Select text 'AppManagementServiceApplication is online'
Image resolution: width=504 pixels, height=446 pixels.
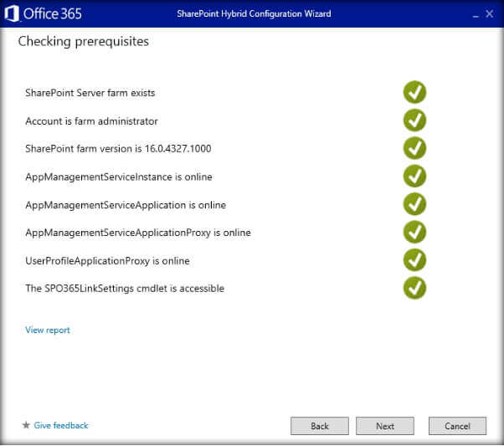point(126,205)
